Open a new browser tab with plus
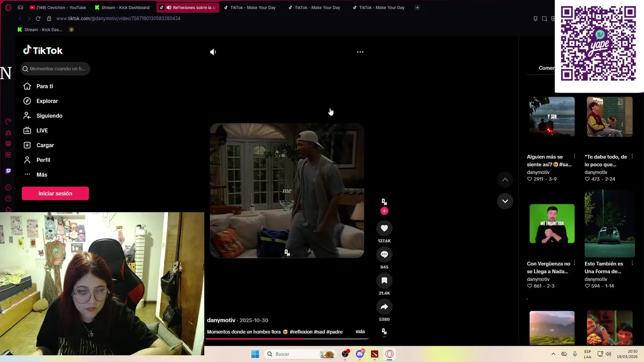 (x=417, y=8)
